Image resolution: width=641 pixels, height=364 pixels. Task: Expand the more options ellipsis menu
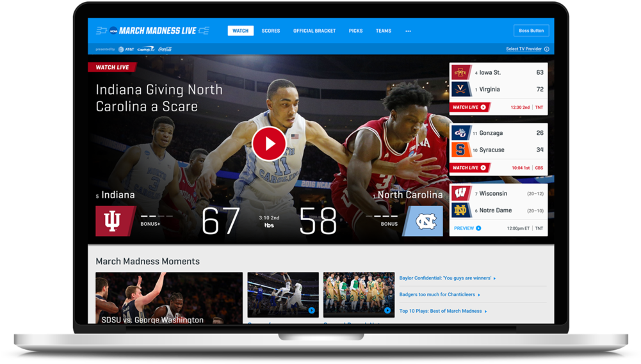[x=408, y=31]
